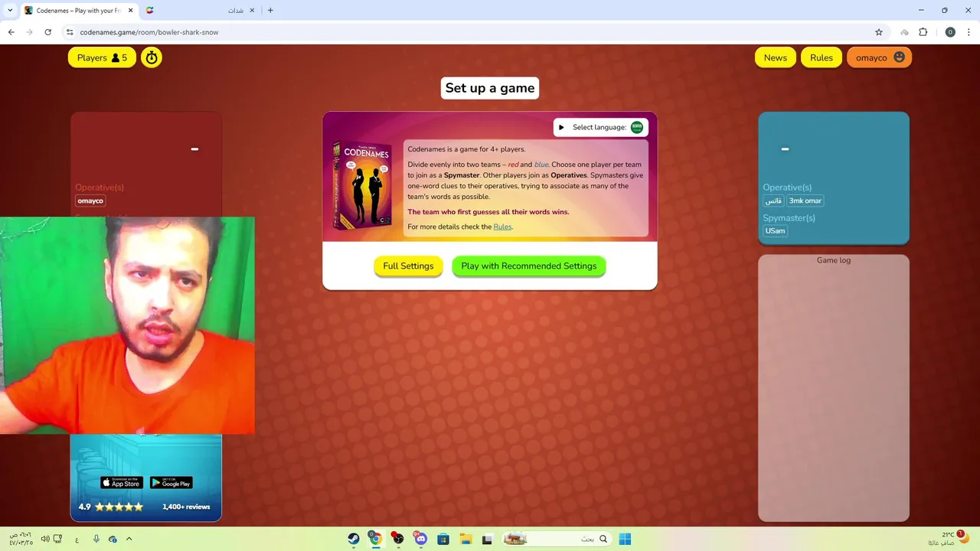This screenshot has height=551, width=980.
Task: Click the blue team Spymaster(s) label
Action: point(789,218)
